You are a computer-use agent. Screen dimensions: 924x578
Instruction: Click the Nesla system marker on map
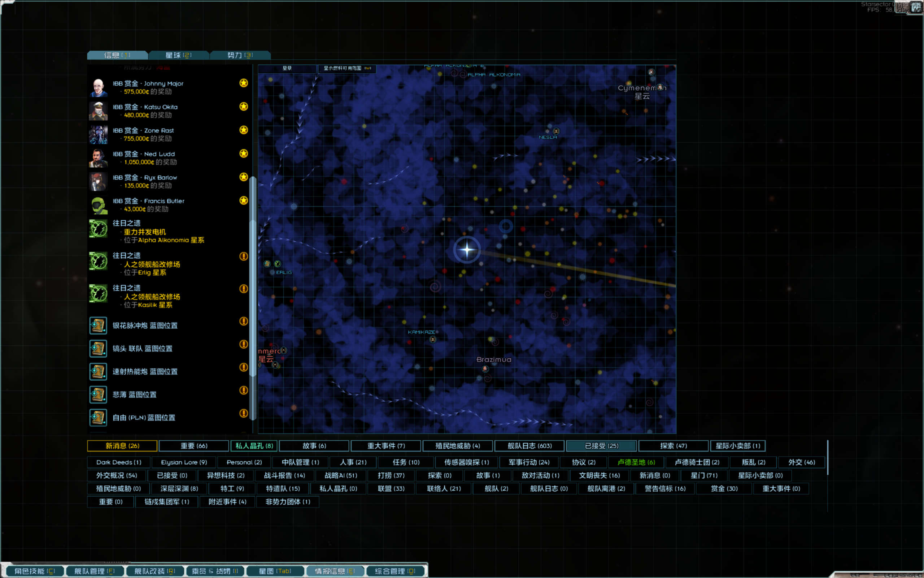(556, 131)
